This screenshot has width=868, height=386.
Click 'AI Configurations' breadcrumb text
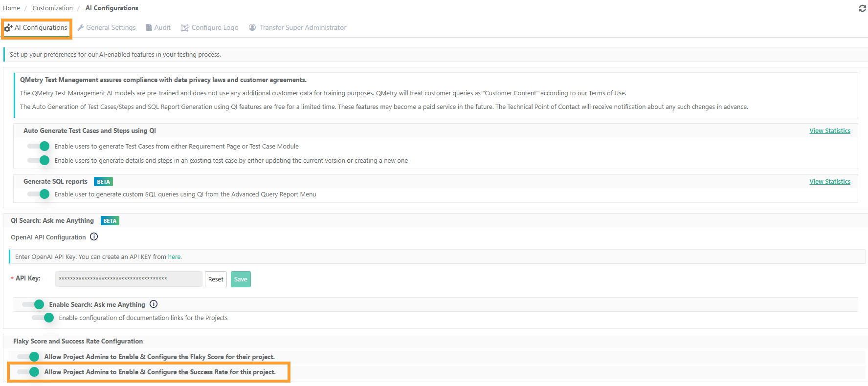[x=112, y=8]
